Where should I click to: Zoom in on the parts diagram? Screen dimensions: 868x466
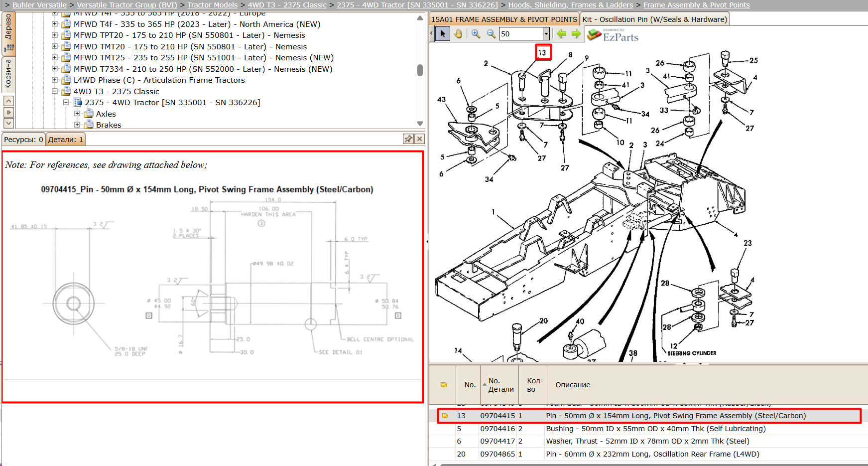pos(476,33)
